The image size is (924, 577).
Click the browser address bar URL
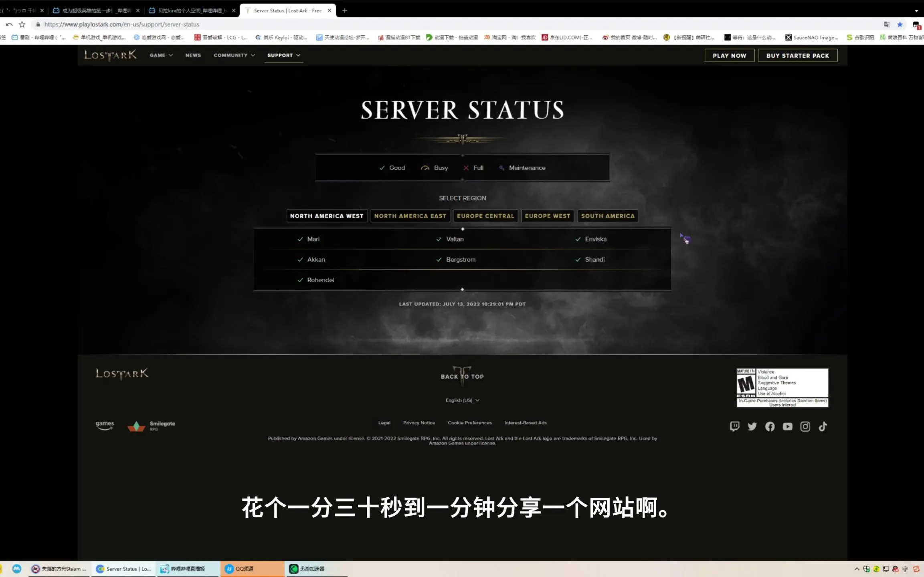click(x=122, y=24)
